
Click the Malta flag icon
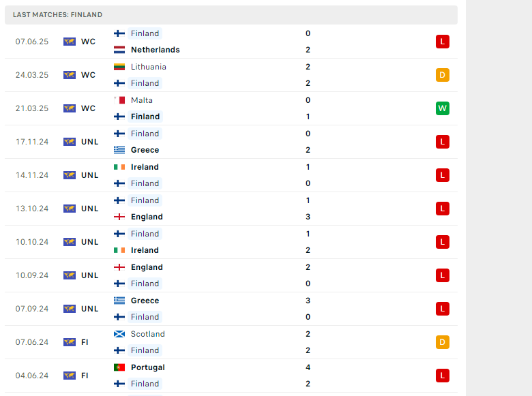[119, 100]
